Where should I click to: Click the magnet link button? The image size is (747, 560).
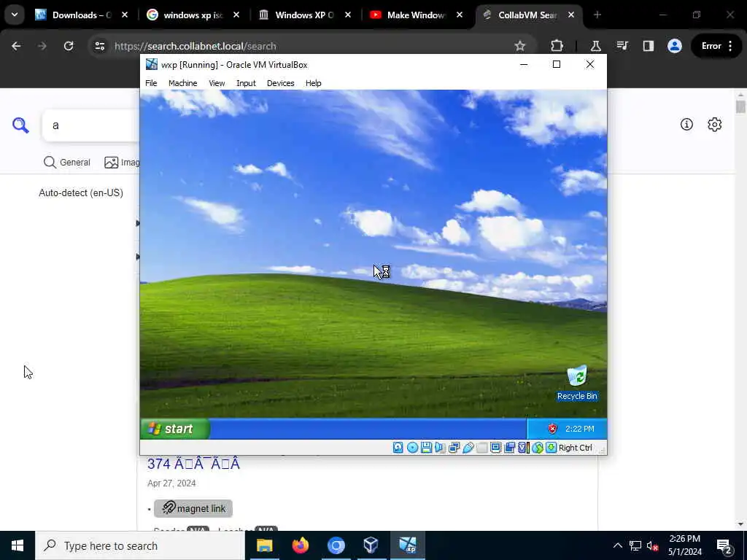coord(193,508)
